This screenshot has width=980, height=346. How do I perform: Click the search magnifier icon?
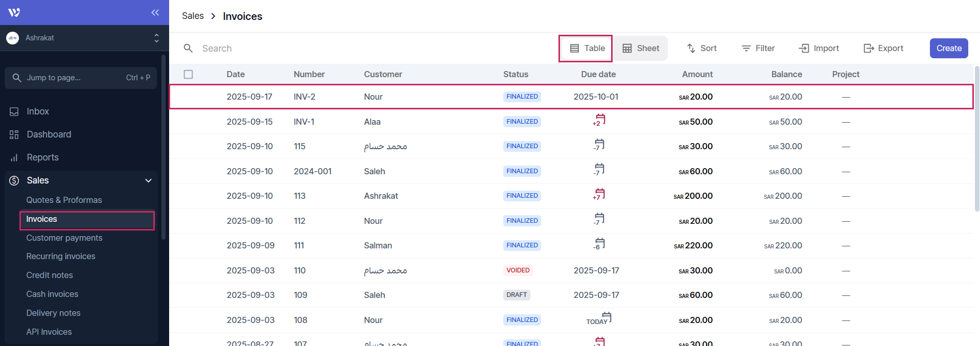click(188, 48)
